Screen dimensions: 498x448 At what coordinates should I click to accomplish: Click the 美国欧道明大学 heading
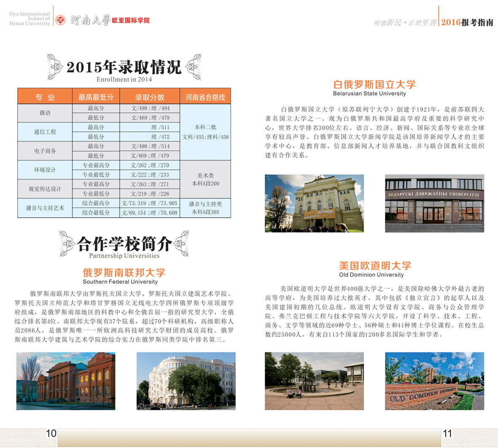pyautogui.click(x=375, y=266)
